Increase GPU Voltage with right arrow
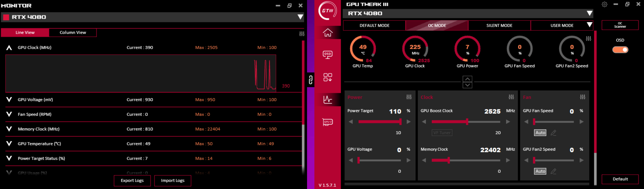The height and width of the screenshot is (189, 644). click(x=409, y=160)
